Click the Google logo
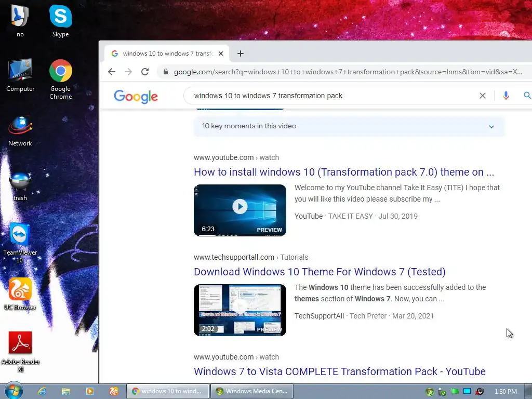Viewport: 532px width, 399px height. [x=136, y=96]
